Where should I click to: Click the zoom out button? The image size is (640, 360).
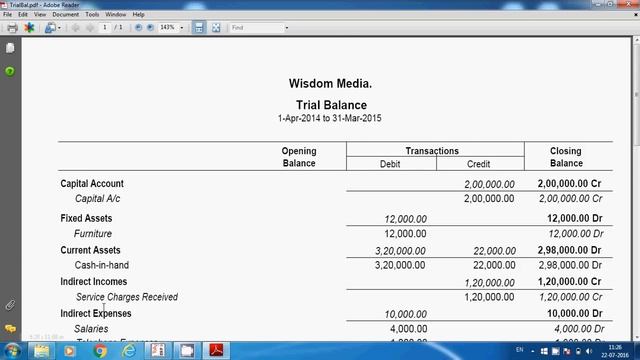click(x=138, y=27)
